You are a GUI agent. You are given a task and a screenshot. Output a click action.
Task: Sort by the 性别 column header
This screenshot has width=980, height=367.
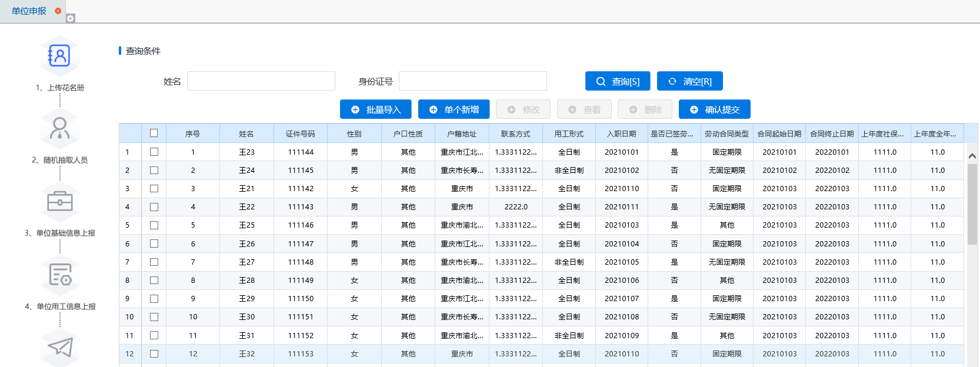point(354,134)
